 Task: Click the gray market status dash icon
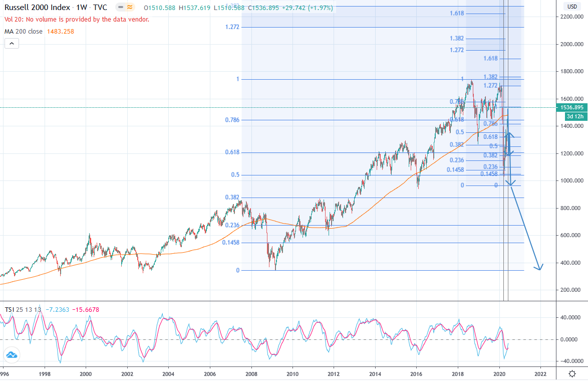[121, 8]
